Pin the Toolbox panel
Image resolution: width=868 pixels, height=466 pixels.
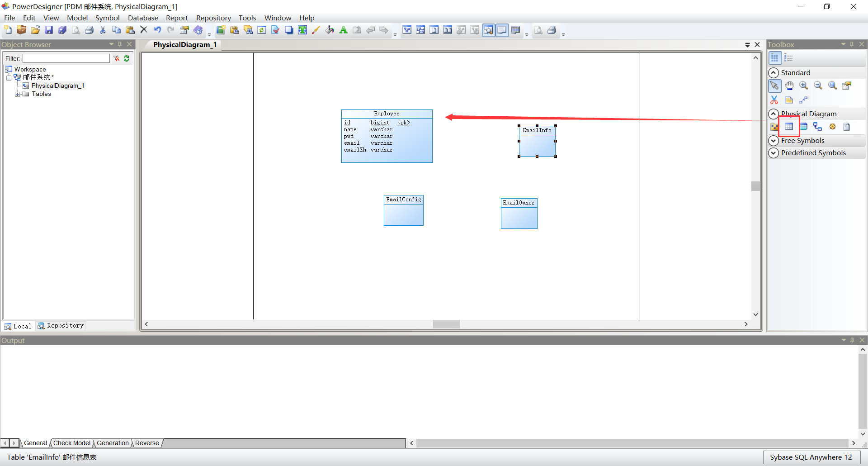[852, 44]
